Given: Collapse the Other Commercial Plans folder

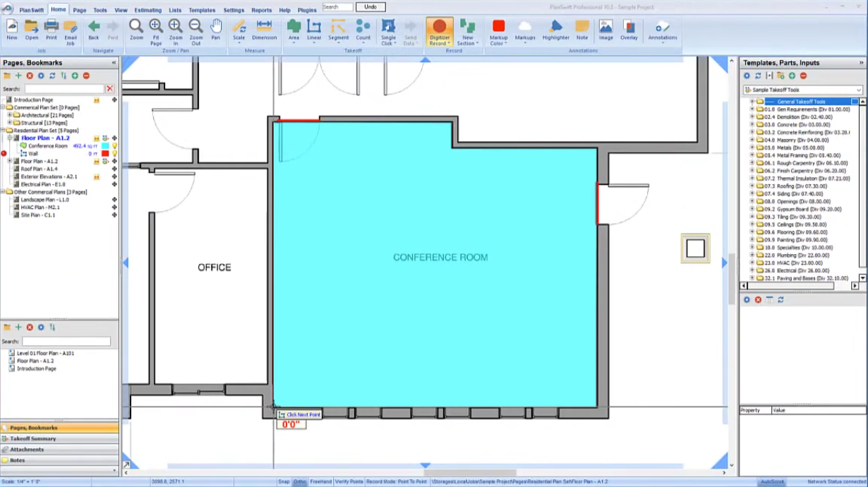Looking at the screenshot, I should point(3,192).
